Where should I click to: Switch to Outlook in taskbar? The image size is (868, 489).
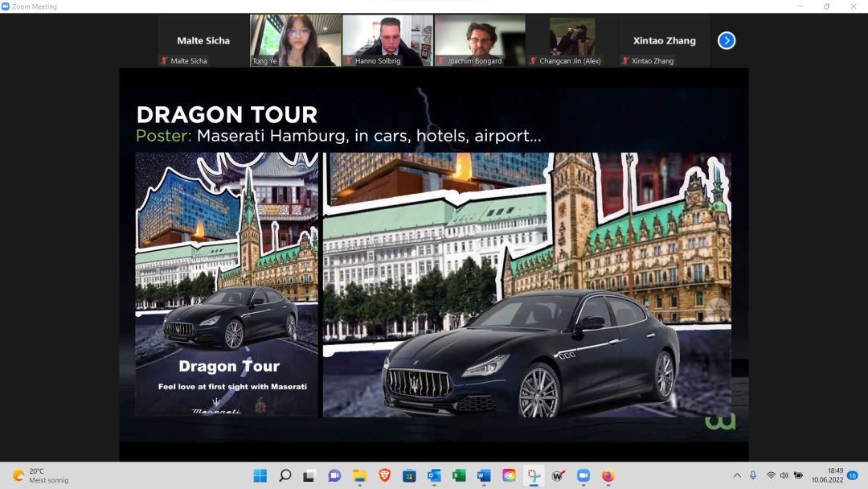tap(434, 475)
